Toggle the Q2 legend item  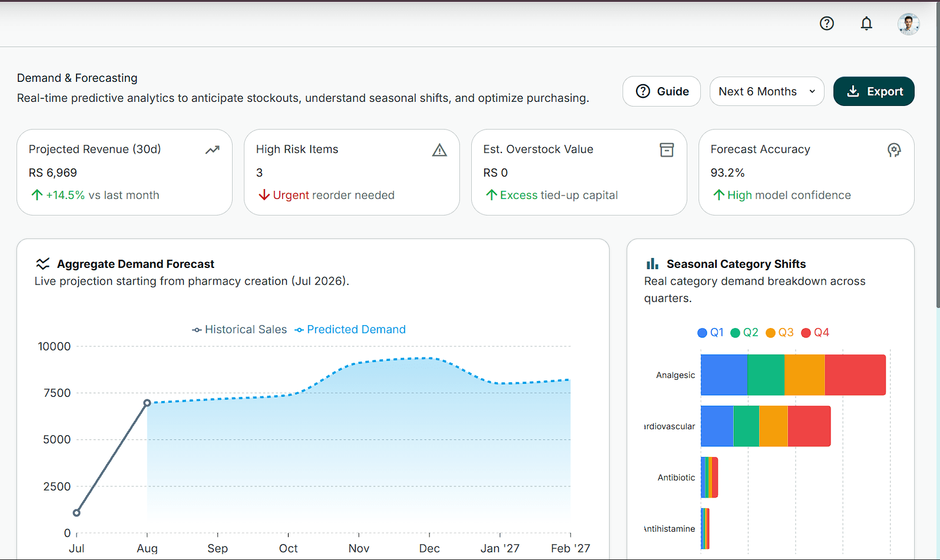click(744, 333)
